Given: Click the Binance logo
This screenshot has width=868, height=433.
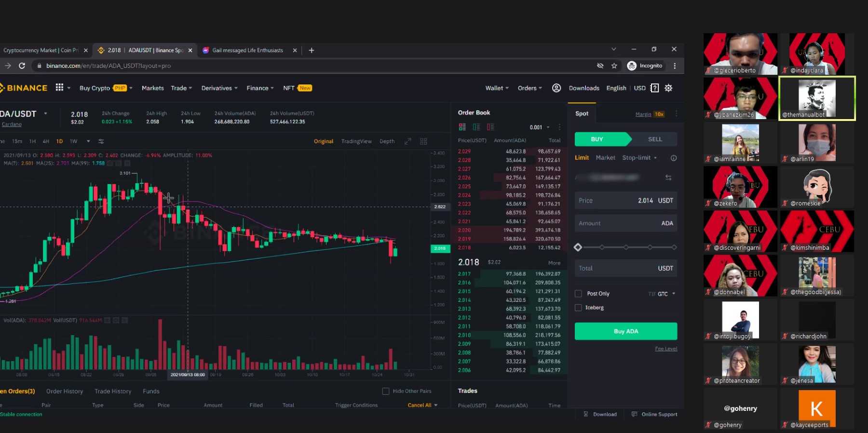Looking at the screenshot, I should click(x=24, y=88).
